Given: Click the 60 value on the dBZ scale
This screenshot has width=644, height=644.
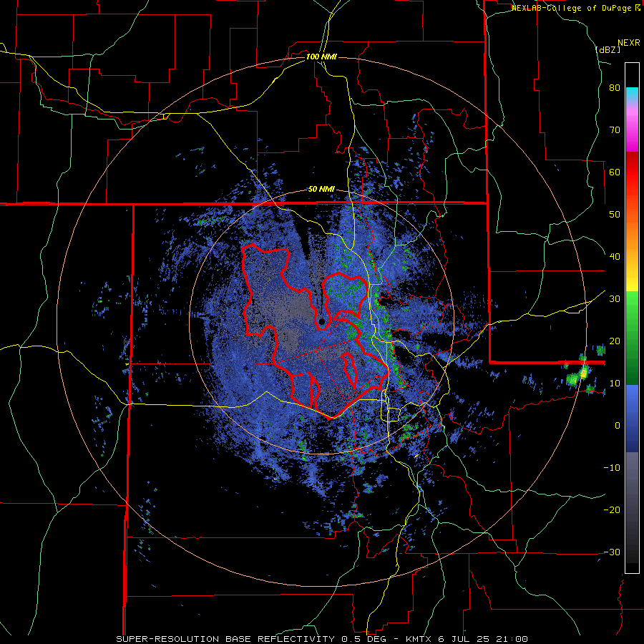Looking at the screenshot, I should [615, 172].
